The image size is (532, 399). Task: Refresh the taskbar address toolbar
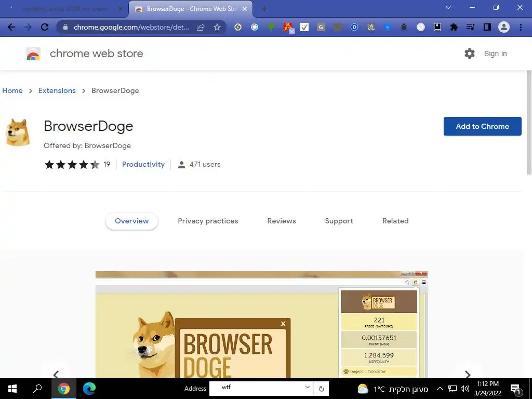(321, 389)
